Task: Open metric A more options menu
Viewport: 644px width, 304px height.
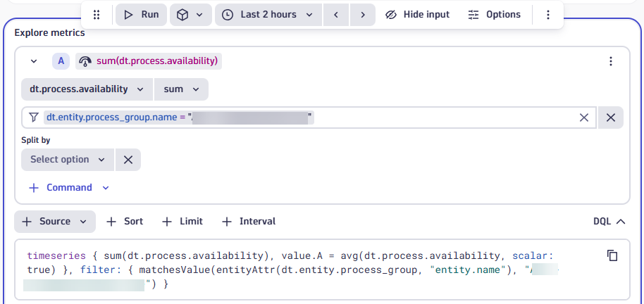Action: pyautogui.click(x=611, y=61)
